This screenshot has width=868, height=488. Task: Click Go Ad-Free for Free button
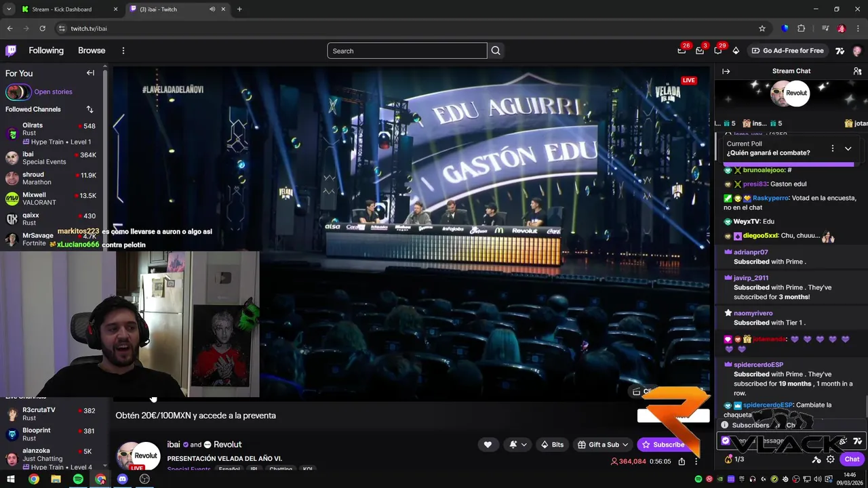coord(787,51)
